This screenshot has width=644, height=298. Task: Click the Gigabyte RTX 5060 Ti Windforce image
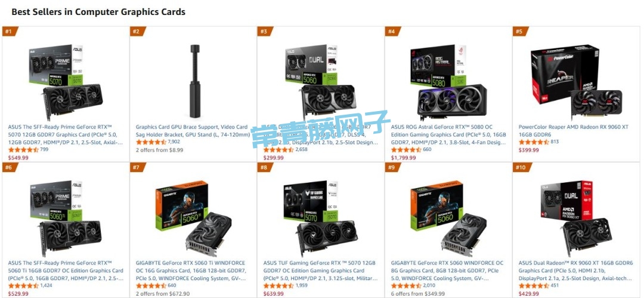point(193,218)
